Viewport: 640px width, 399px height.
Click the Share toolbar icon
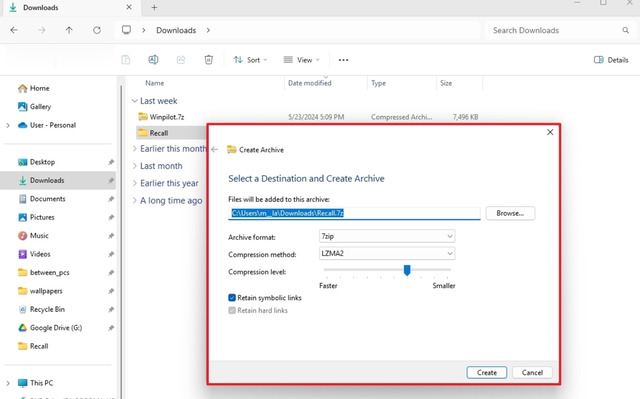181,60
